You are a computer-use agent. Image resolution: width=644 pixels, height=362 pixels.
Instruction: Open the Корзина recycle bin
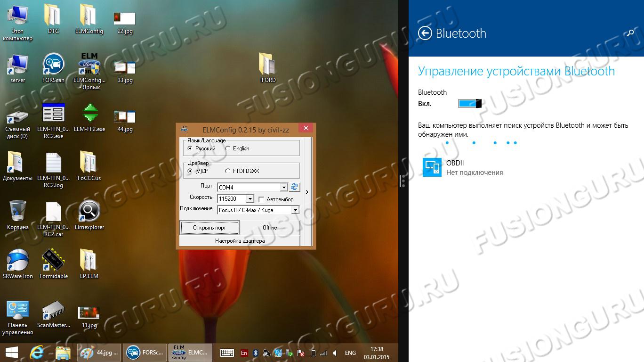click(17, 215)
